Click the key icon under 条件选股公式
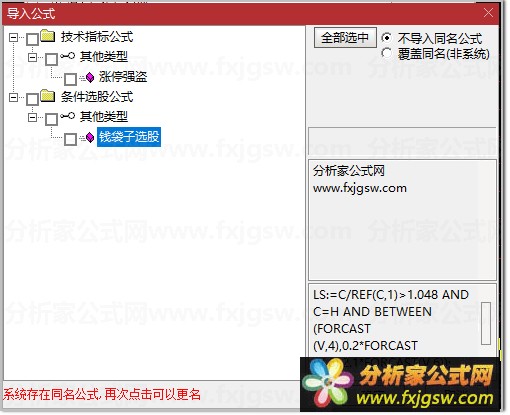510x415 pixels. coord(67,116)
